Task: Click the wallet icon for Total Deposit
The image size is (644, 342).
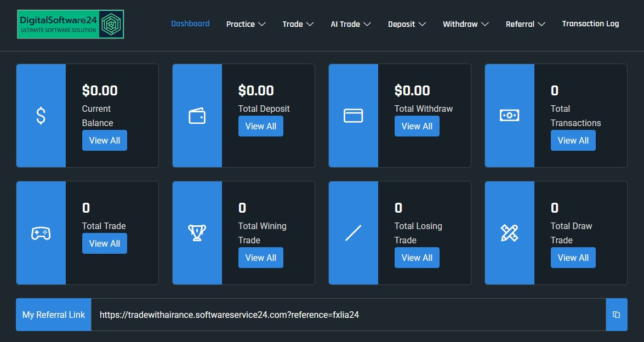Action: [197, 116]
